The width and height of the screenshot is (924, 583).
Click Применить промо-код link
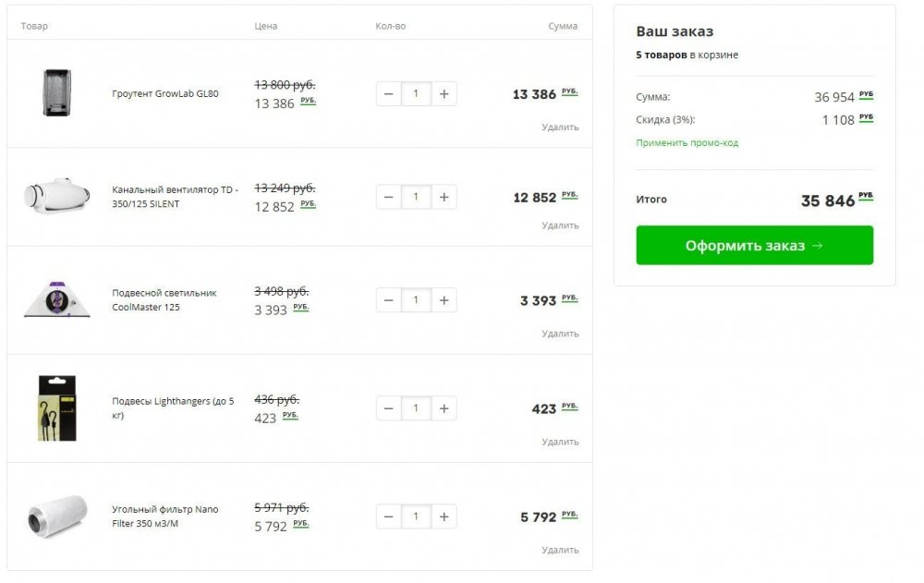(687, 142)
